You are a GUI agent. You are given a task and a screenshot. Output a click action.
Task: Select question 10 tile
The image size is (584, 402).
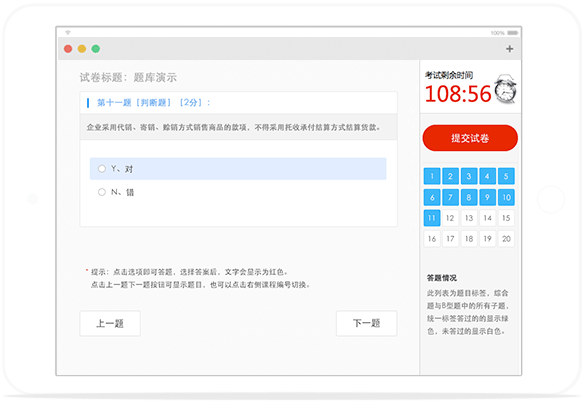coord(506,197)
